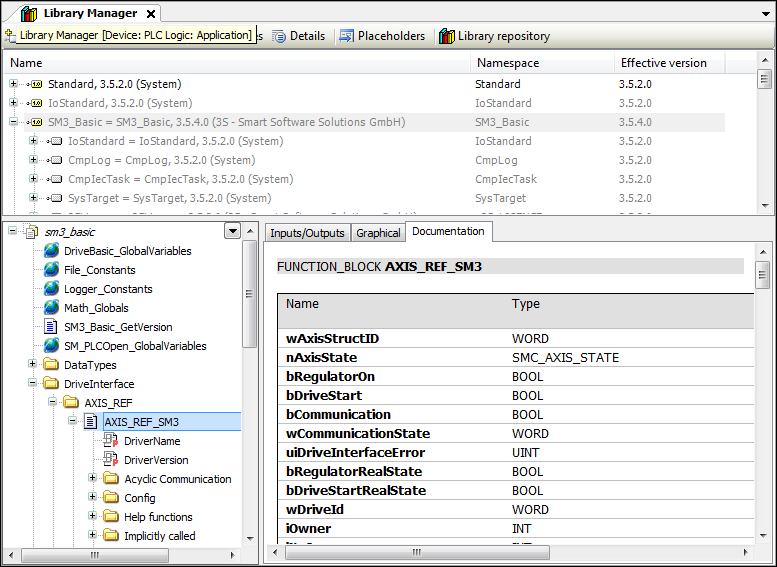Click the Library Manager tab icon
Image resolution: width=777 pixels, height=567 pixels.
(29, 13)
